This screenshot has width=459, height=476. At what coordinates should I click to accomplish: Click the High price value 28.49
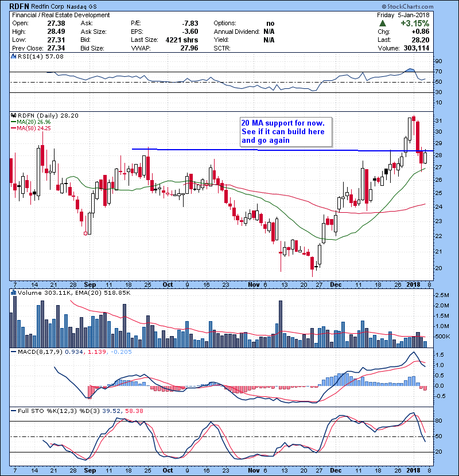[x=56, y=32]
